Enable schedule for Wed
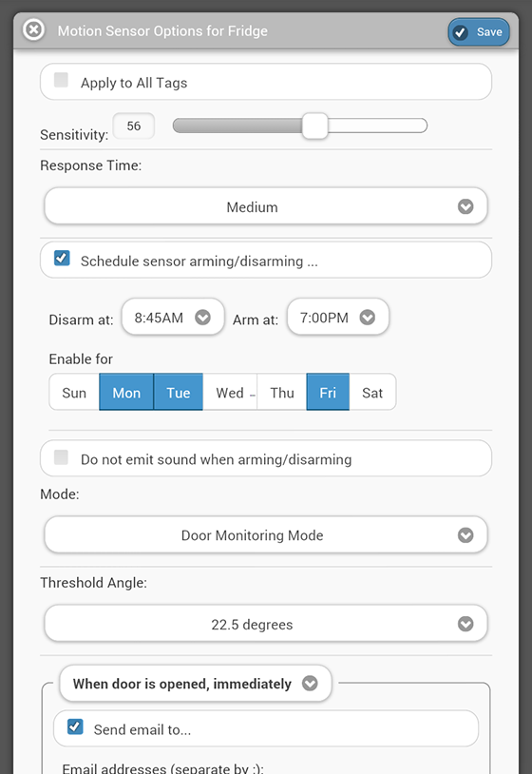532x774 pixels. pyautogui.click(x=230, y=393)
